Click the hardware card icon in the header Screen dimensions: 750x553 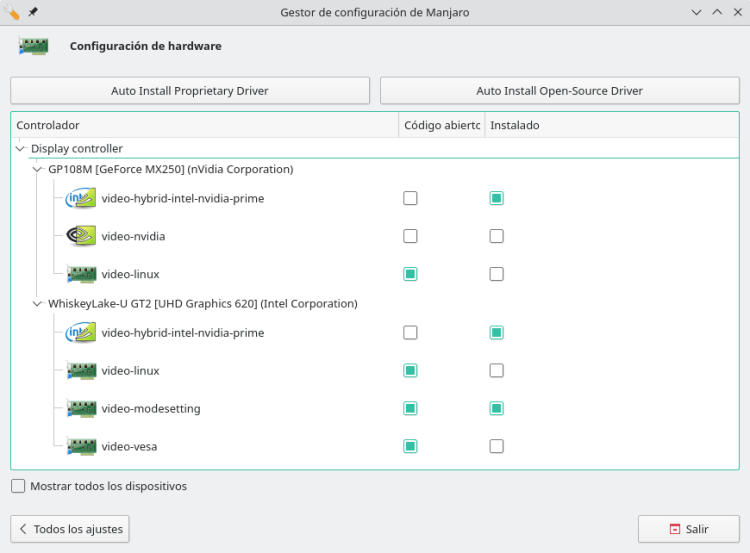coord(33,47)
